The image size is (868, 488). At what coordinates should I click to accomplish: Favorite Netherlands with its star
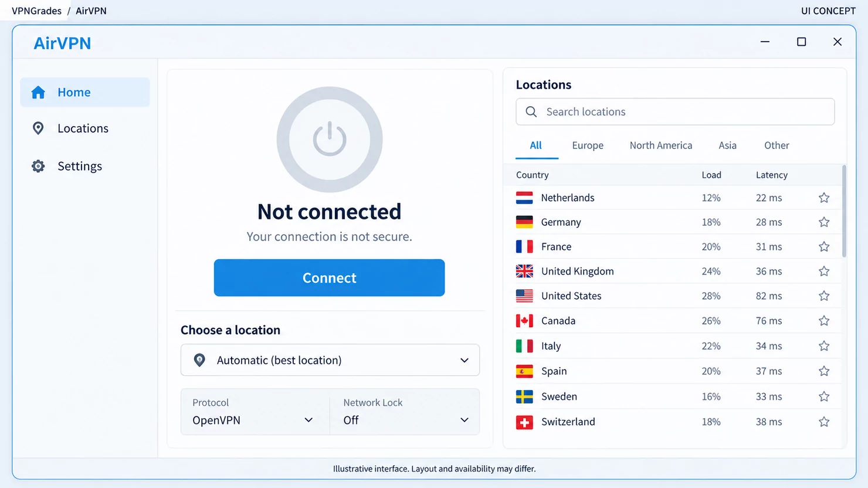[x=824, y=198]
